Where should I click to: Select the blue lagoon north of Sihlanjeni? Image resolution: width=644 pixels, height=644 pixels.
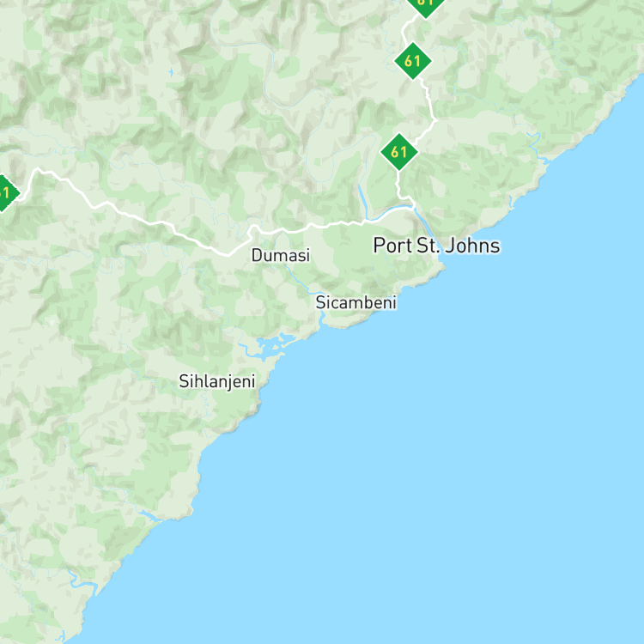click(269, 345)
